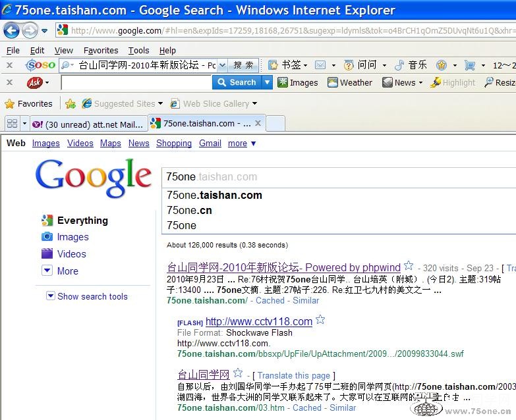516x420 pixels.
Task: Click the Quick Tabs grid icon
Action: 12,124
